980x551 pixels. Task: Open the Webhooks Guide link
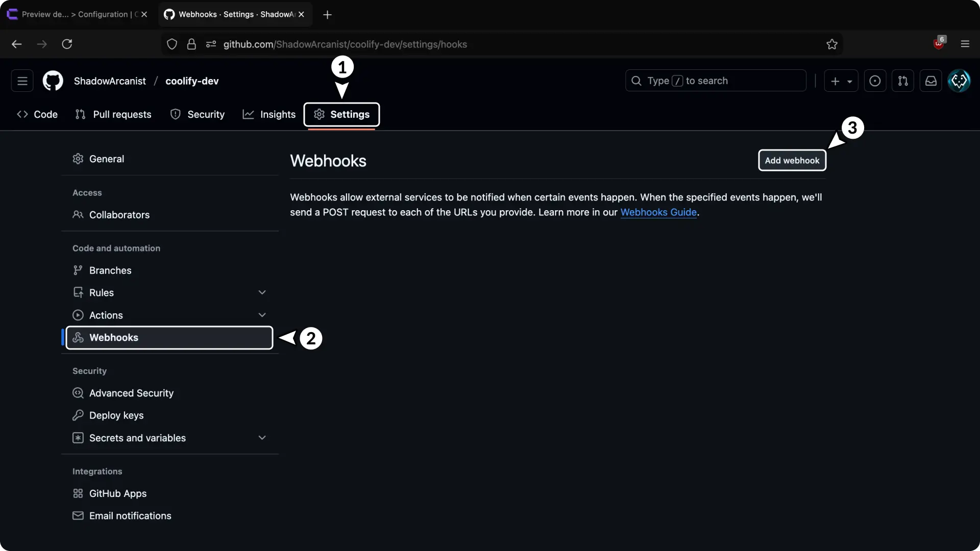tap(658, 212)
